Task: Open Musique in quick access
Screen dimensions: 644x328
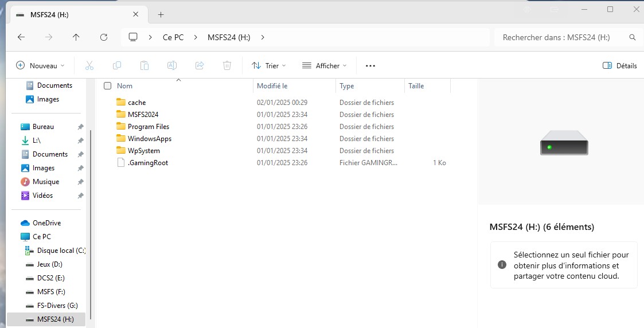Action: point(40,182)
